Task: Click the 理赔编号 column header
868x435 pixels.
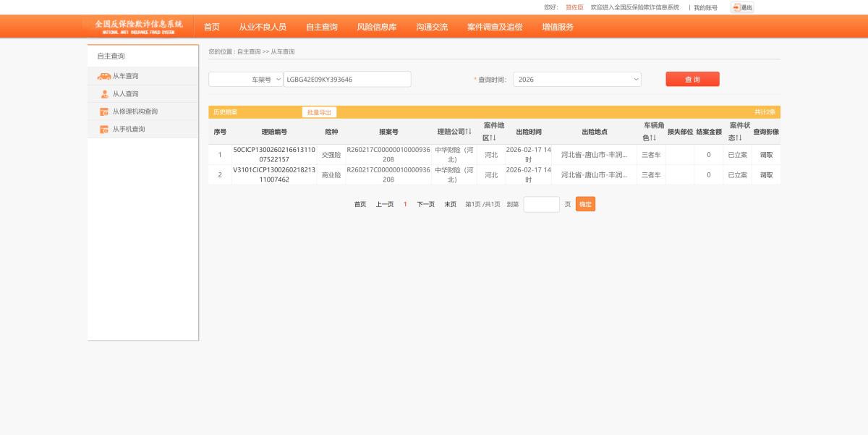Action: [x=274, y=132]
